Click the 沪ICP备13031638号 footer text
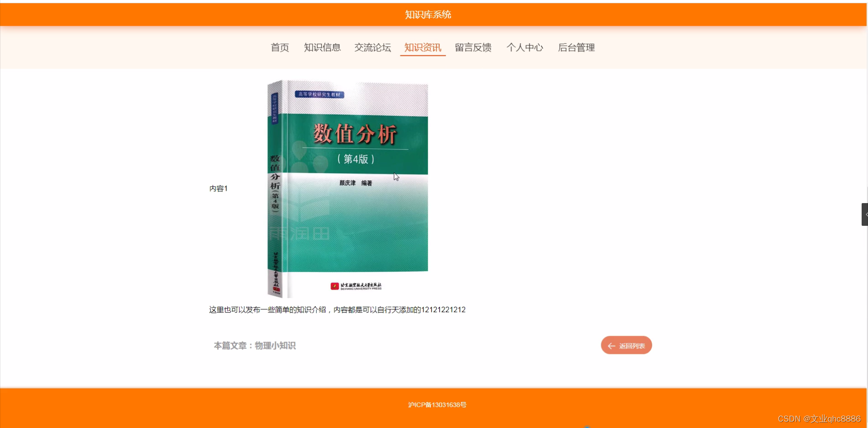Viewport: 868px width, 428px height. [437, 405]
